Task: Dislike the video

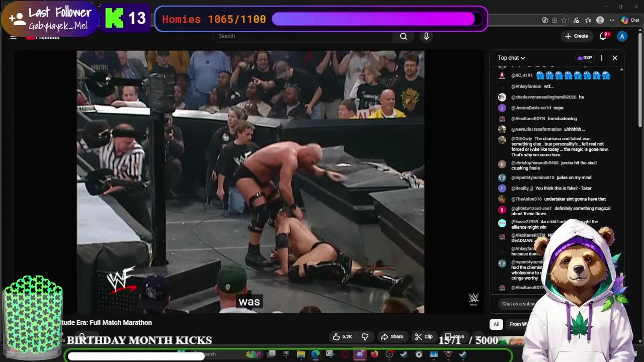Action: click(365, 337)
